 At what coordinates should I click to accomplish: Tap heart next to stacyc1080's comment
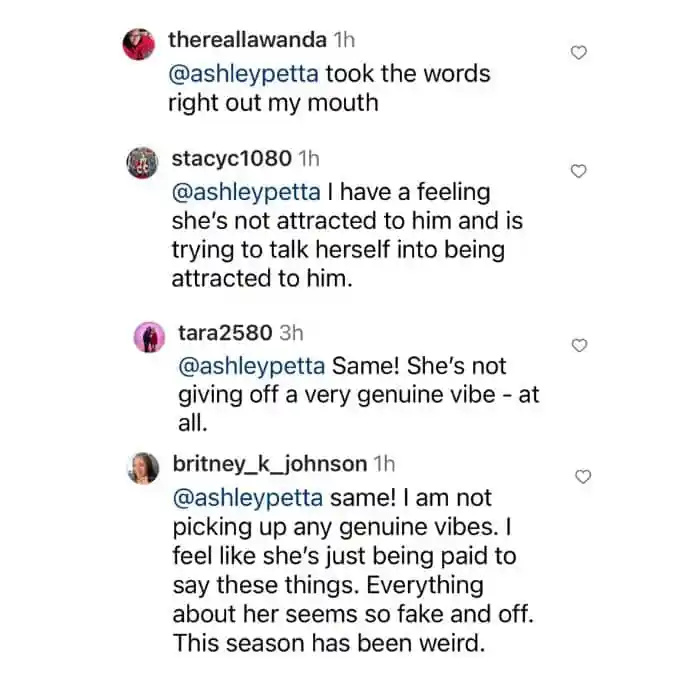point(578,171)
